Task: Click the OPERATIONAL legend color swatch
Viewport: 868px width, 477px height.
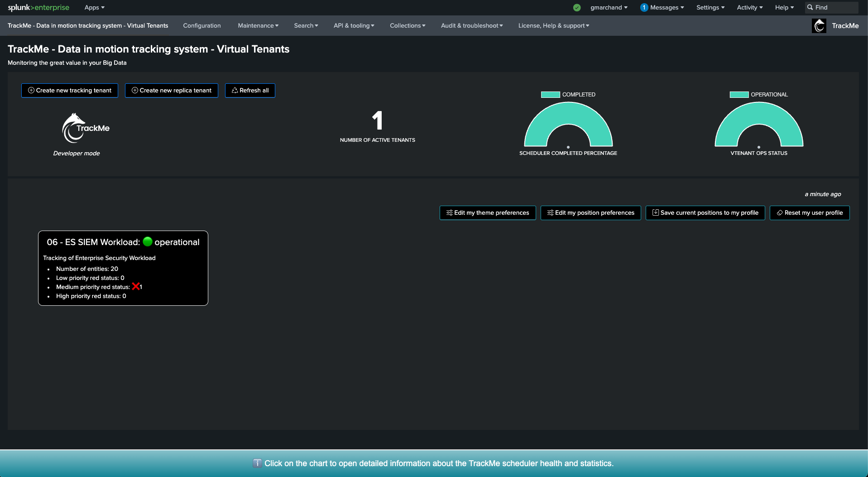Action: click(x=739, y=94)
